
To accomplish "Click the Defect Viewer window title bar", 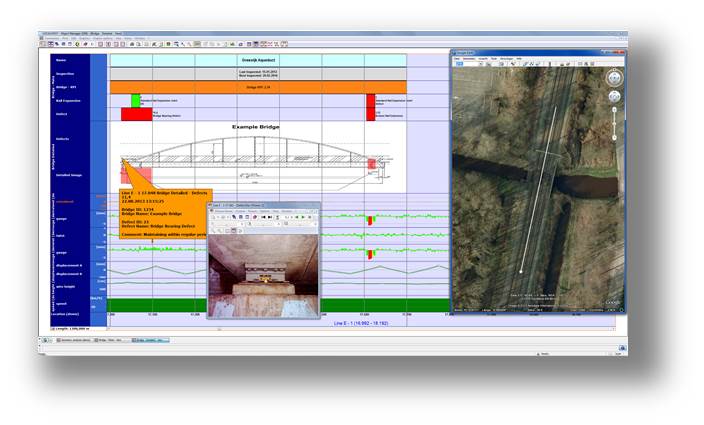I will coord(263,205).
